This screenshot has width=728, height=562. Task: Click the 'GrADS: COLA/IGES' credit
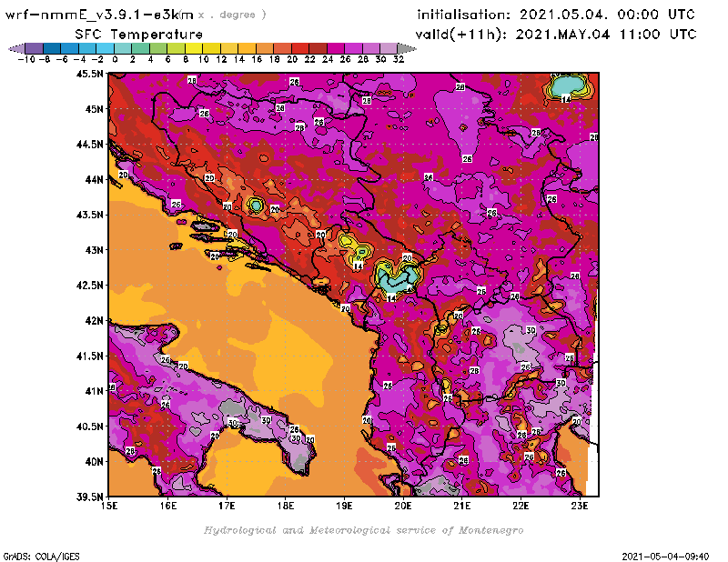tap(41, 556)
